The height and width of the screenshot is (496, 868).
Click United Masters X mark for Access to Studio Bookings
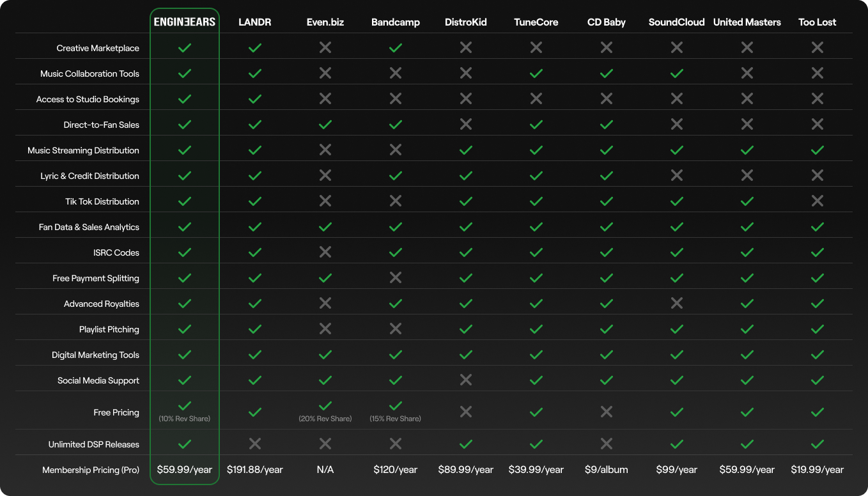click(747, 99)
